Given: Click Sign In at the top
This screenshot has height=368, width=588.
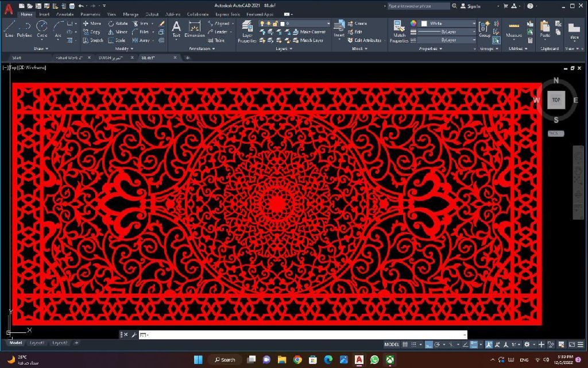Looking at the screenshot, I should pos(471,6).
